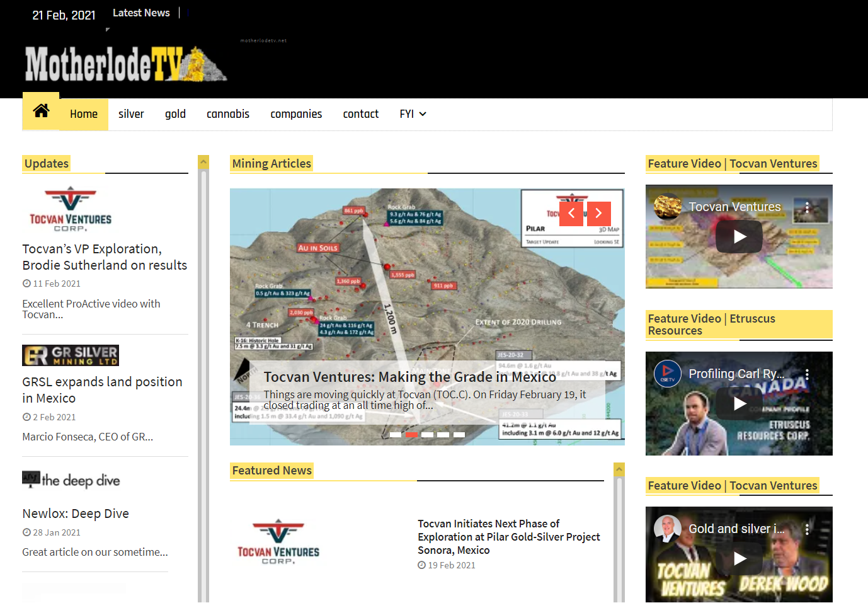Click the Latest News label
Screen dimensions: 868x603
click(141, 13)
